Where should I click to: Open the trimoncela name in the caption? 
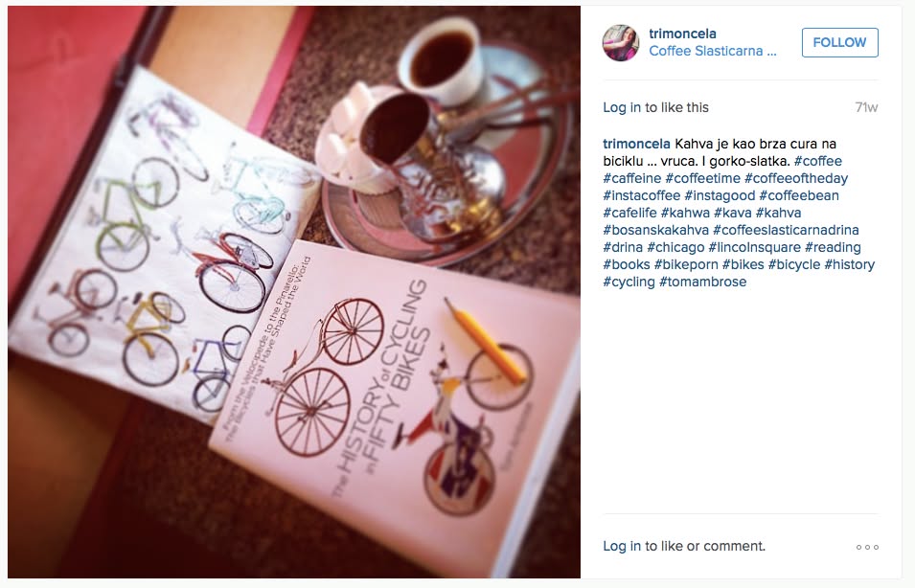pos(636,144)
